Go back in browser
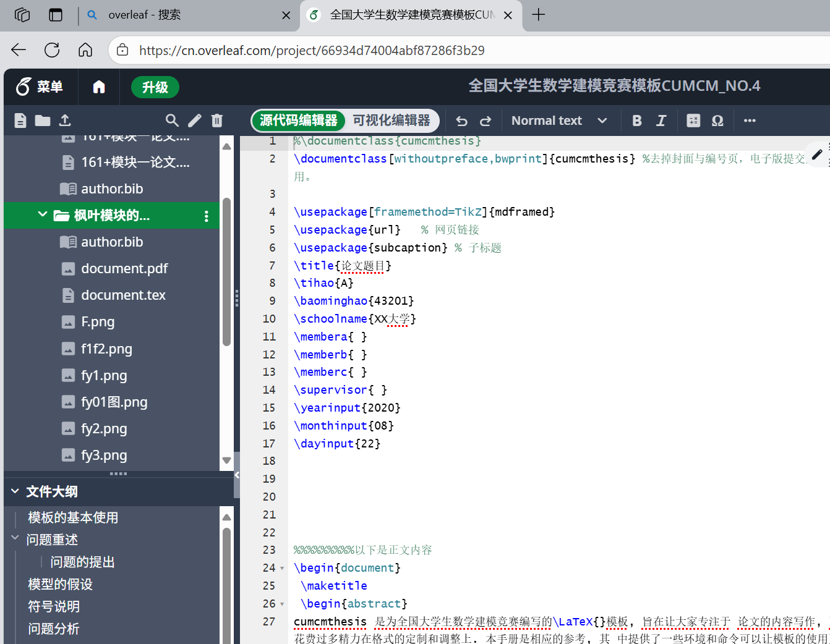Screen dimensions: 830x644 coord(19,50)
